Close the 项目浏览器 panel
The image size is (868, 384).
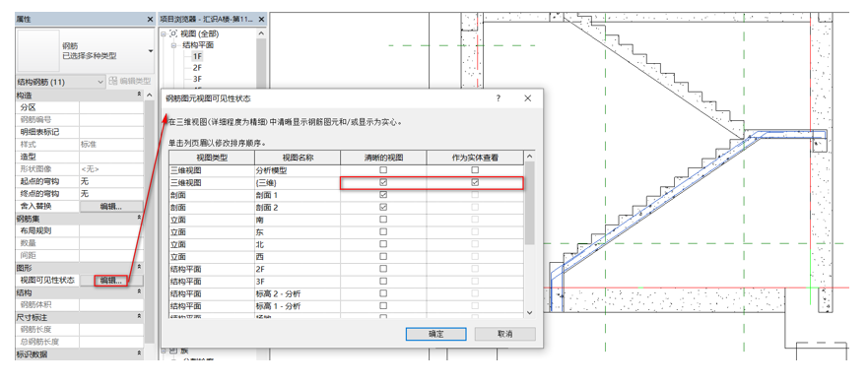click(x=261, y=19)
